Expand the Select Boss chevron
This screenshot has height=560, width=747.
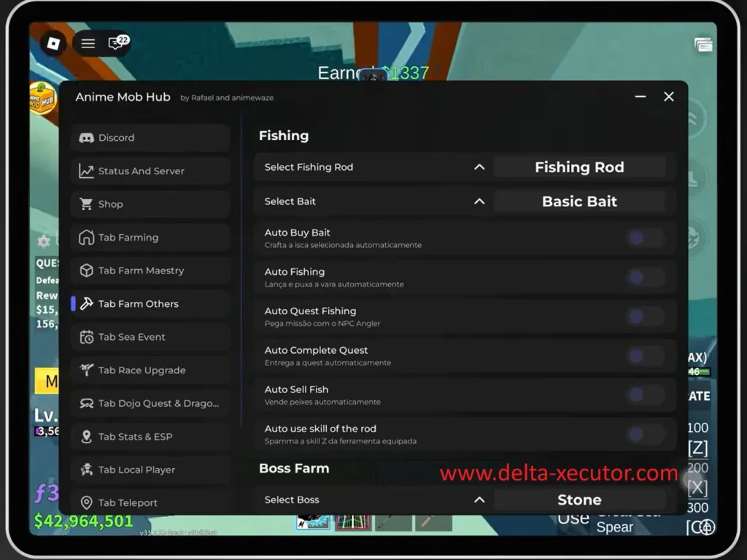click(479, 500)
